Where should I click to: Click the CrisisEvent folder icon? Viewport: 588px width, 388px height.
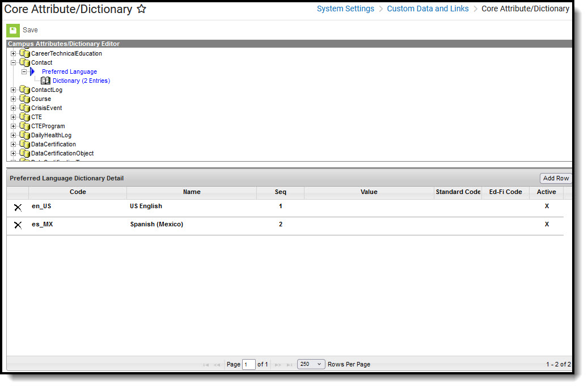(25, 108)
